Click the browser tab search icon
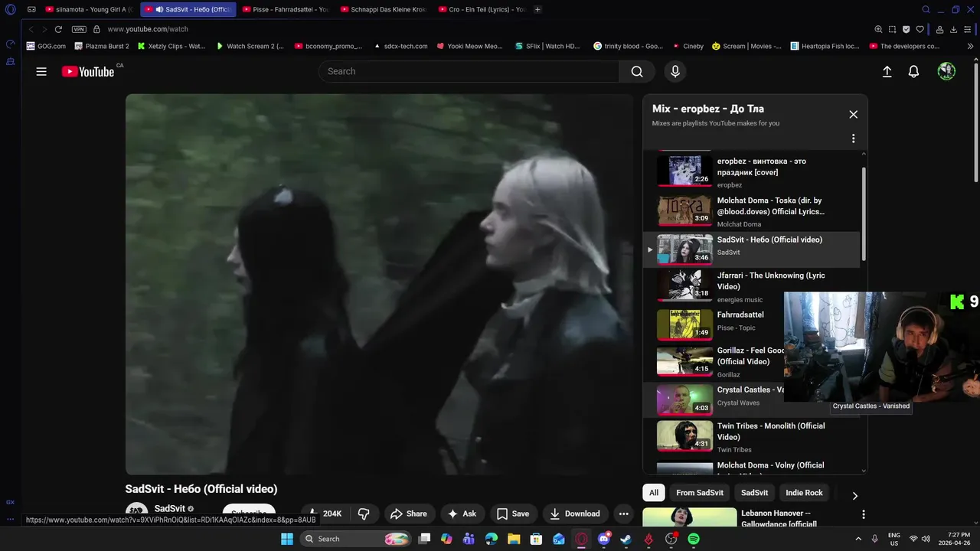The width and height of the screenshot is (980, 551). tap(926, 9)
